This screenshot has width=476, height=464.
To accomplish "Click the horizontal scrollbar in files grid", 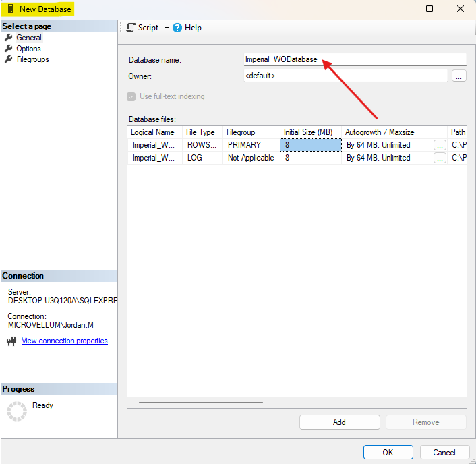I will coord(200,403).
